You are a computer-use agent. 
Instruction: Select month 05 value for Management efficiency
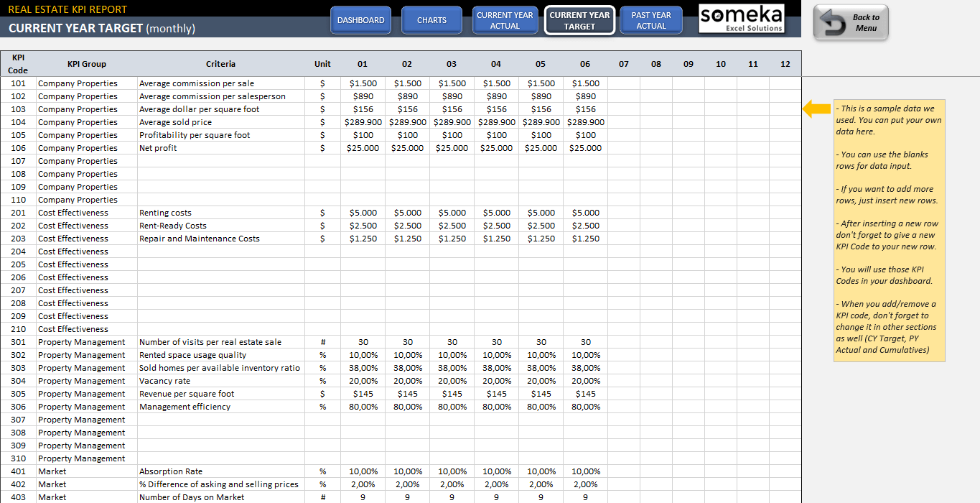(x=541, y=407)
